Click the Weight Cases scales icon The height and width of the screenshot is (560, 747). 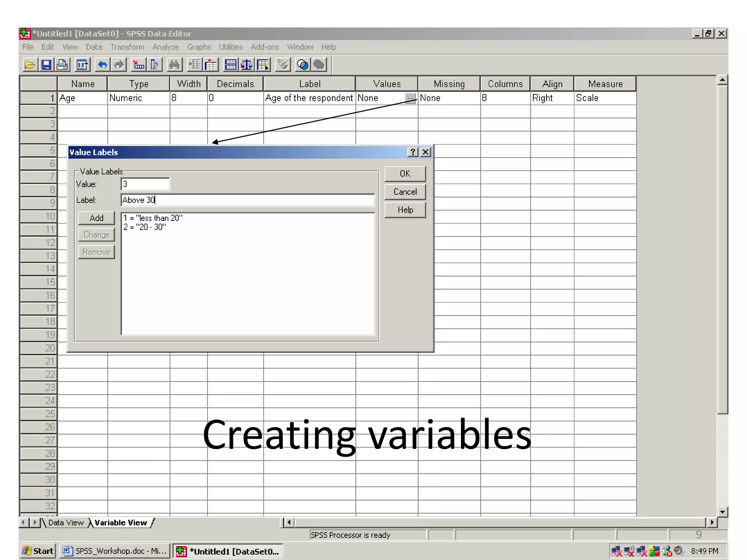pyautogui.click(x=247, y=65)
